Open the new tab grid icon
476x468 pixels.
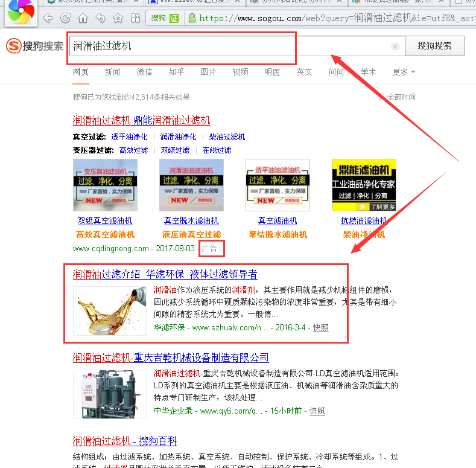pos(135,18)
